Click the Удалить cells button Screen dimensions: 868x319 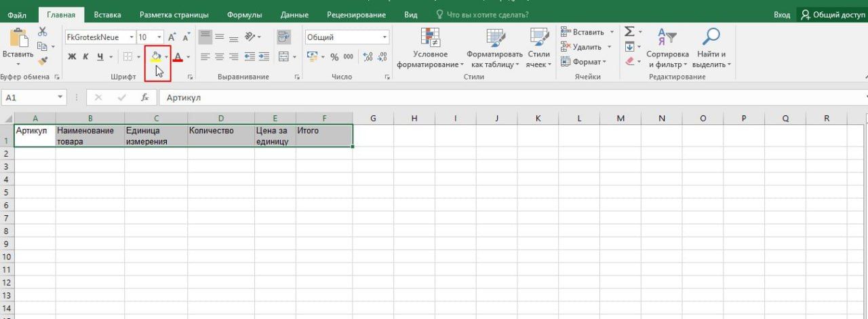[x=581, y=47]
